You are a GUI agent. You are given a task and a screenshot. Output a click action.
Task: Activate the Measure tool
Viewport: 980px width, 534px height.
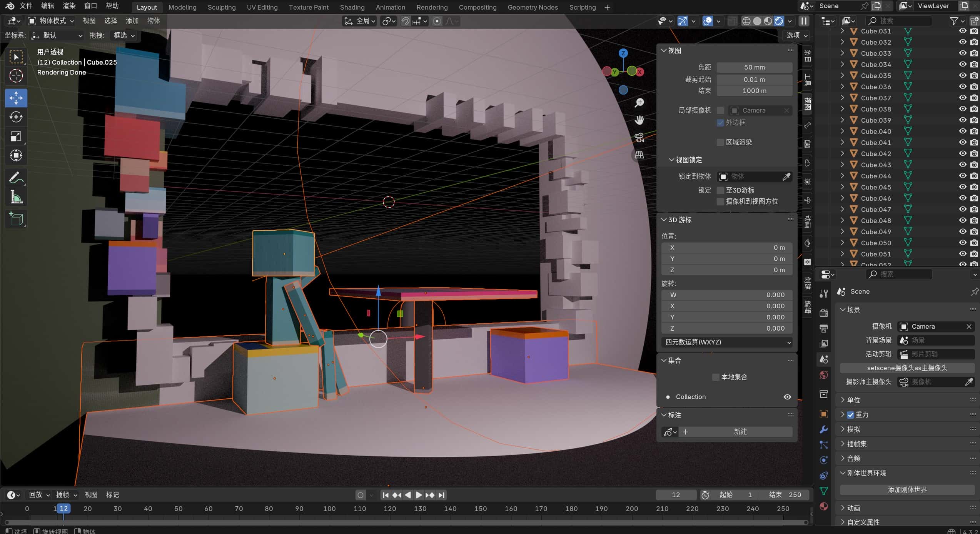point(16,197)
